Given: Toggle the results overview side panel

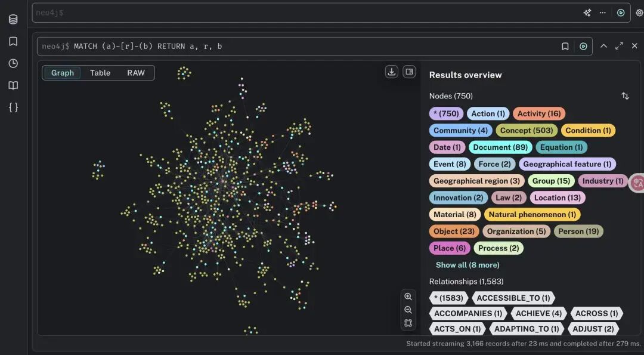Looking at the screenshot, I should tap(409, 72).
